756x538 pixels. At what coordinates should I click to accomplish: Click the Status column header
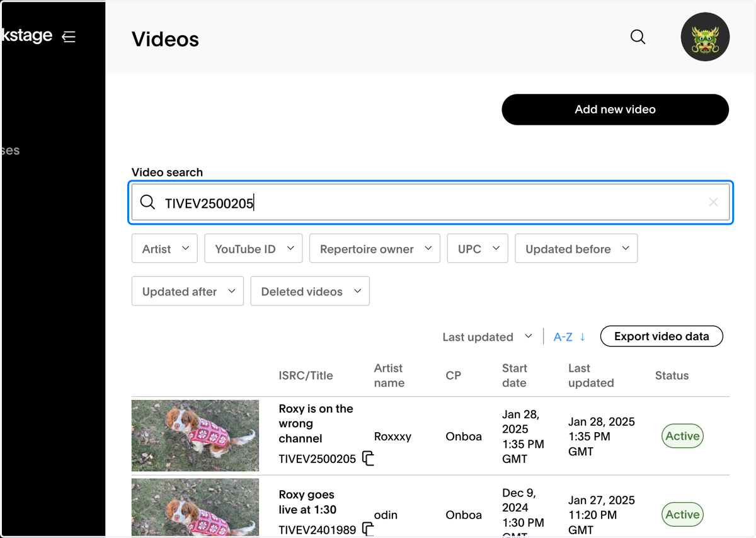coord(672,375)
